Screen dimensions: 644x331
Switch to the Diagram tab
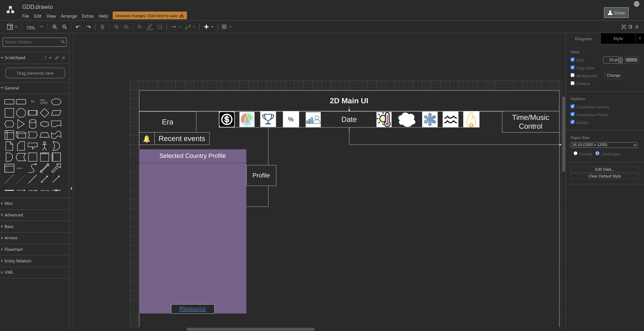tap(583, 38)
